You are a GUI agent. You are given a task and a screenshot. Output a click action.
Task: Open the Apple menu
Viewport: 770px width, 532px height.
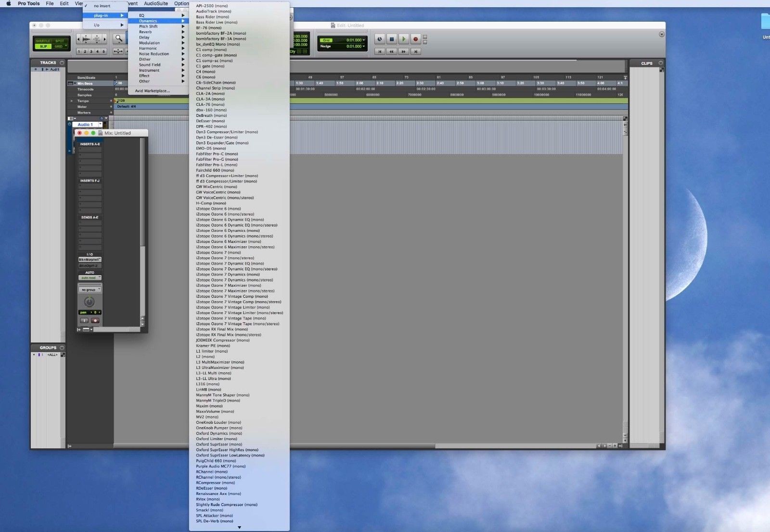coord(8,3)
